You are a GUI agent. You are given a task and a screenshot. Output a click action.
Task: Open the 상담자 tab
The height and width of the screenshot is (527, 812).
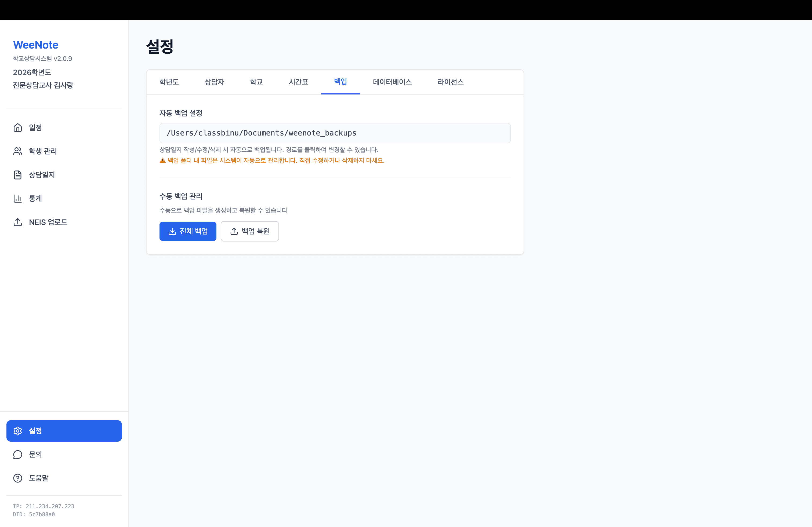pyautogui.click(x=214, y=82)
